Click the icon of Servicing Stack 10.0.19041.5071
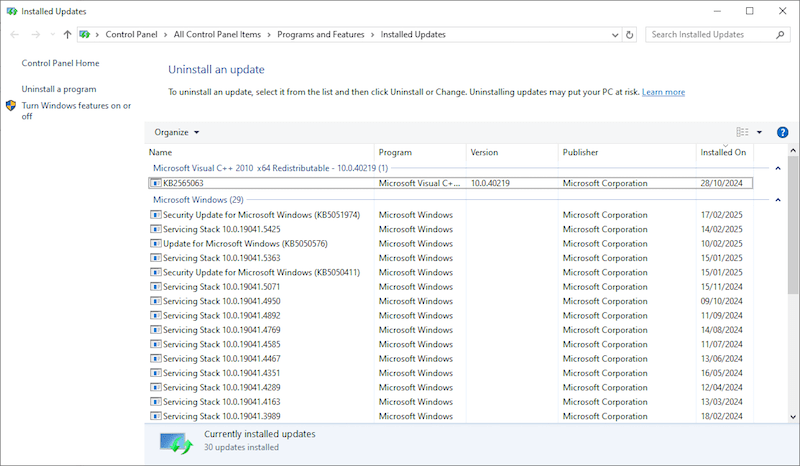This screenshot has height=466, width=800. pyautogui.click(x=156, y=287)
